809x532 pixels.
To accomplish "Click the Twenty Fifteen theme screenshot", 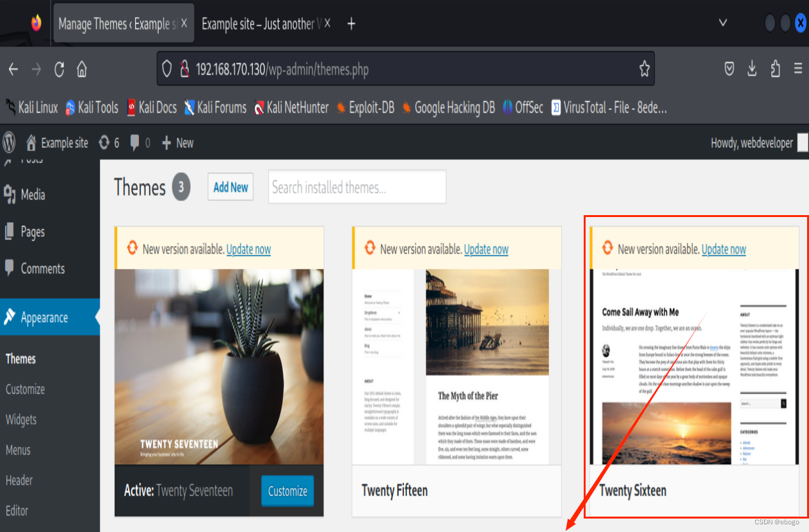I will click(x=456, y=367).
